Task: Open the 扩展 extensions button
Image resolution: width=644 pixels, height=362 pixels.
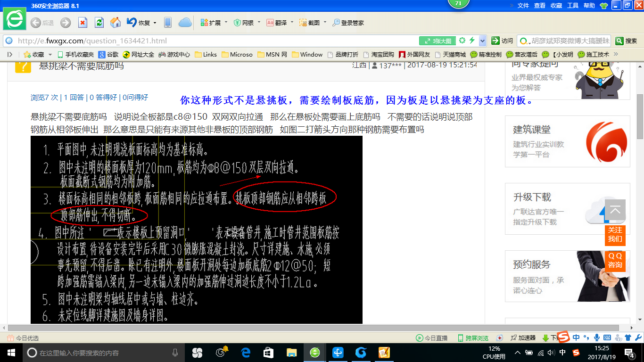Action: (210, 23)
